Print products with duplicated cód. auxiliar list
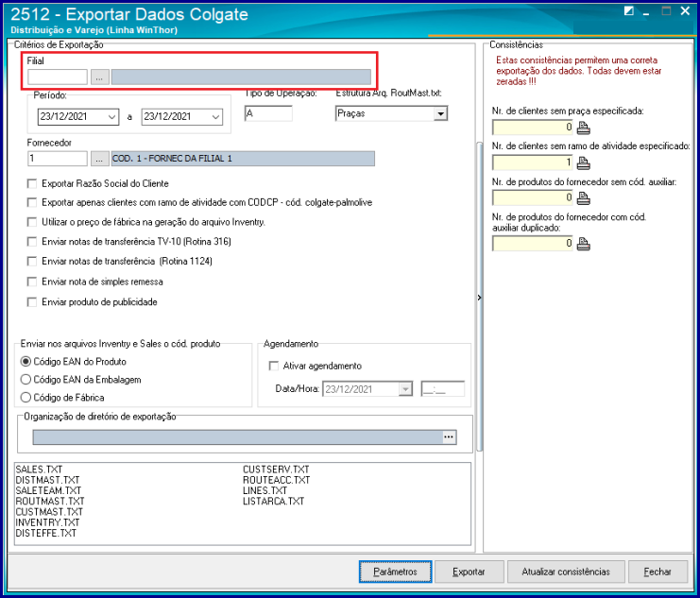This screenshot has height=598, width=700. (584, 244)
